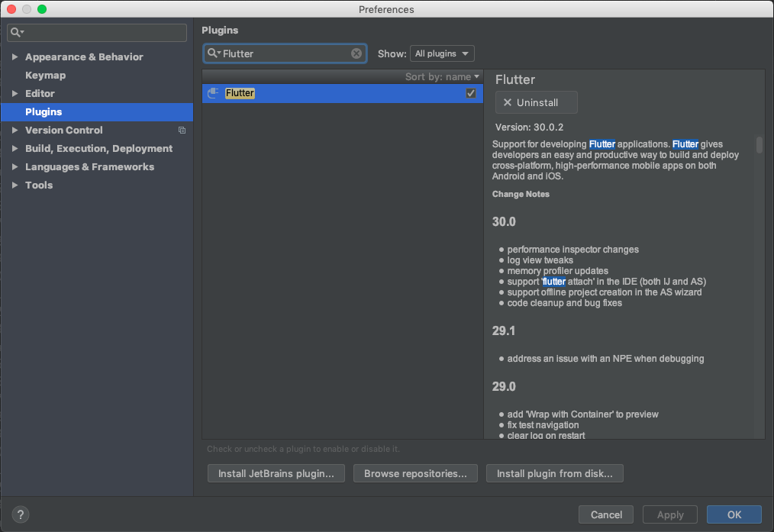Select Version Control category
774x532 pixels.
[x=63, y=131]
